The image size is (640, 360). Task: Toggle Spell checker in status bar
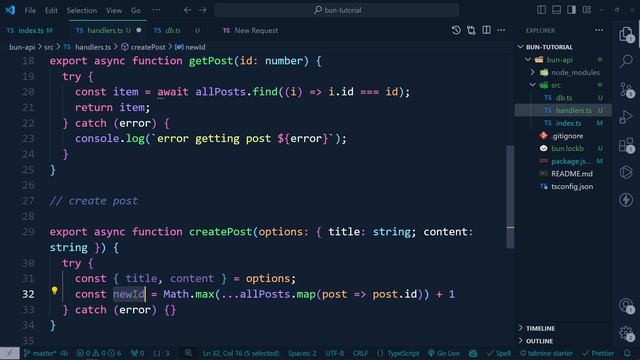click(499, 353)
